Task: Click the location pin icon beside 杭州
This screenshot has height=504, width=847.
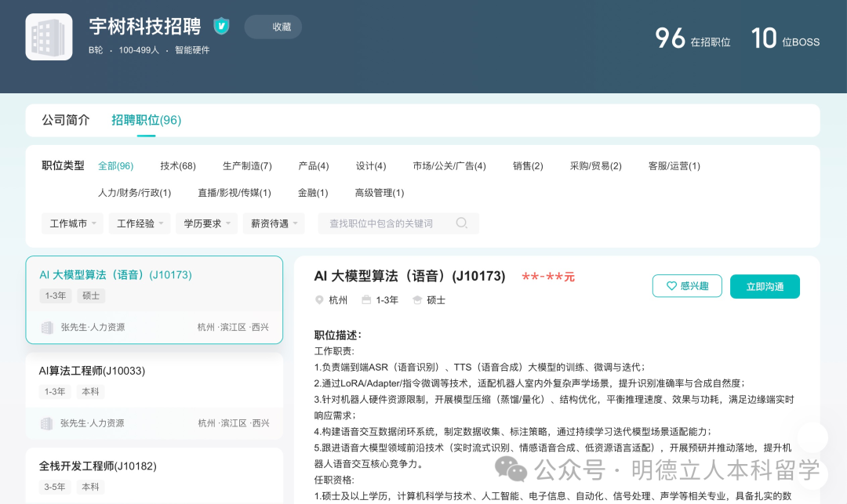Action: coord(318,300)
